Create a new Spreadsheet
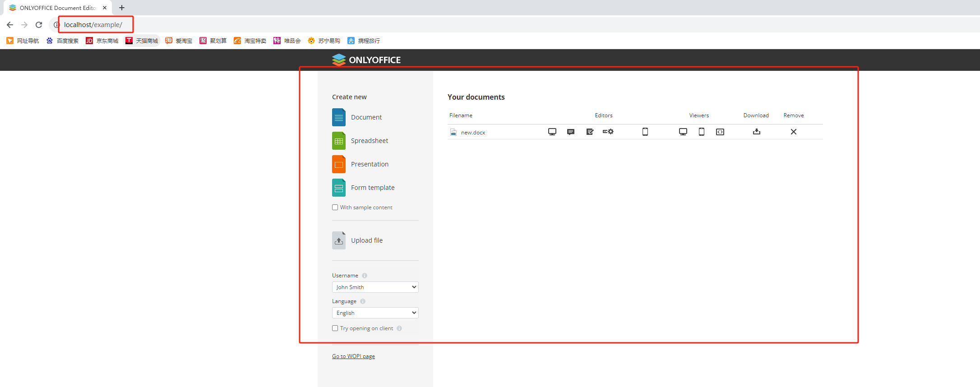The width and height of the screenshot is (980, 387). click(x=360, y=141)
